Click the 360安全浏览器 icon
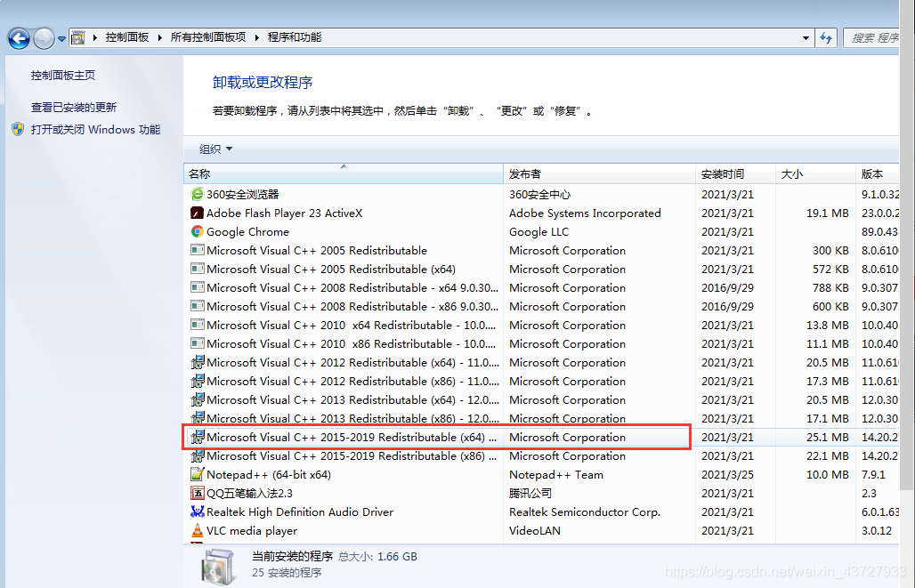Image resolution: width=915 pixels, height=588 pixels. click(198, 194)
